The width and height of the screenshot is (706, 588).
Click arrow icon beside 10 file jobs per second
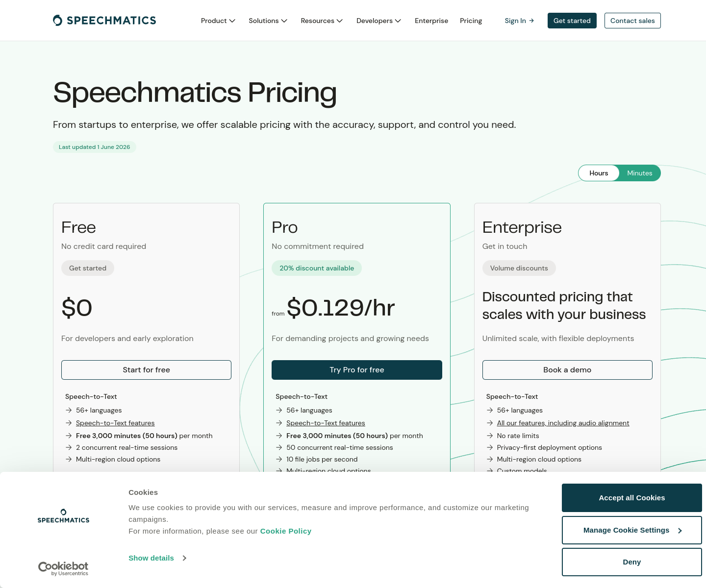point(279,459)
